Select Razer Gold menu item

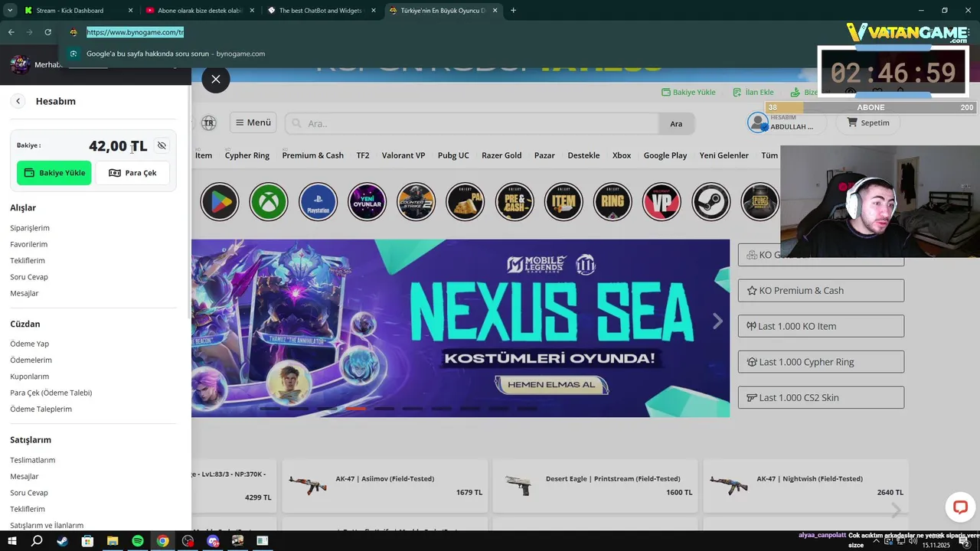pos(501,155)
